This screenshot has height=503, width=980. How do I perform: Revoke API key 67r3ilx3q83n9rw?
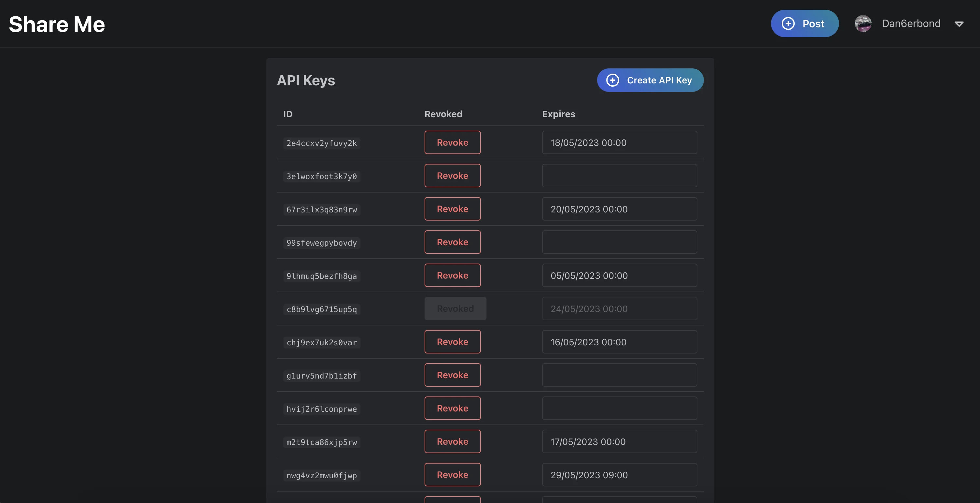point(452,208)
